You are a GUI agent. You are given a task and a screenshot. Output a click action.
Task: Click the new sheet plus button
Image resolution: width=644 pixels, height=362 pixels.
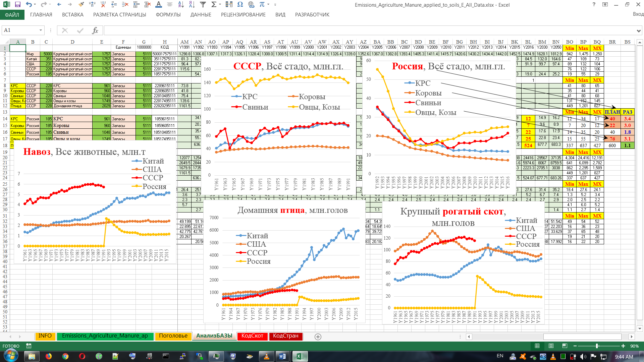(x=318, y=337)
